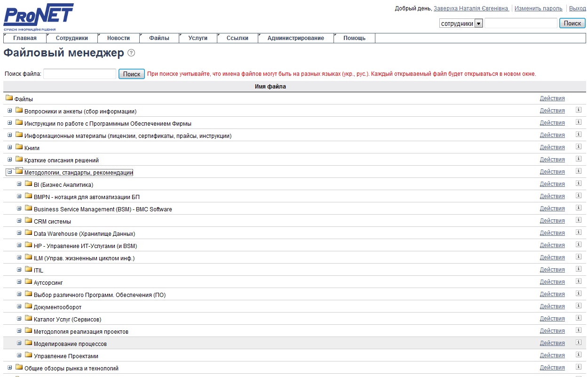The image size is (588, 377).
Task: Open info icon for CRM системы row
Action: point(579,220)
